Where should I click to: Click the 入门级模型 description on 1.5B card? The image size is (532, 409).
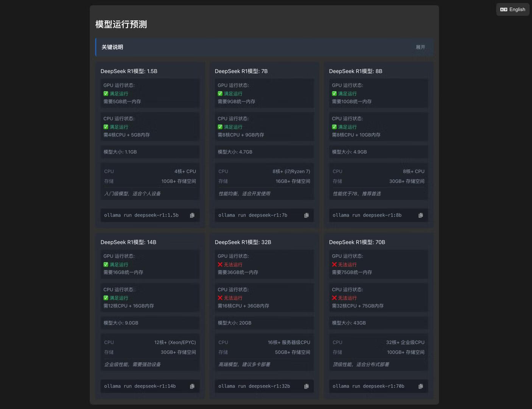132,194
